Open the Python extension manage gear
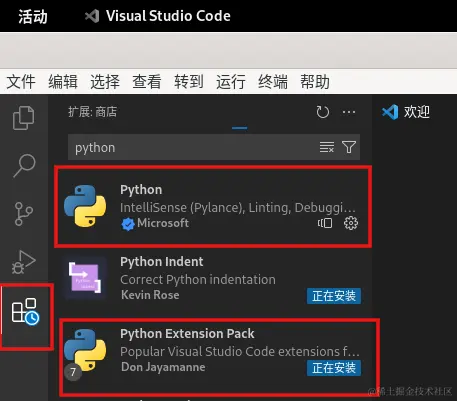457x401 pixels. tap(351, 223)
